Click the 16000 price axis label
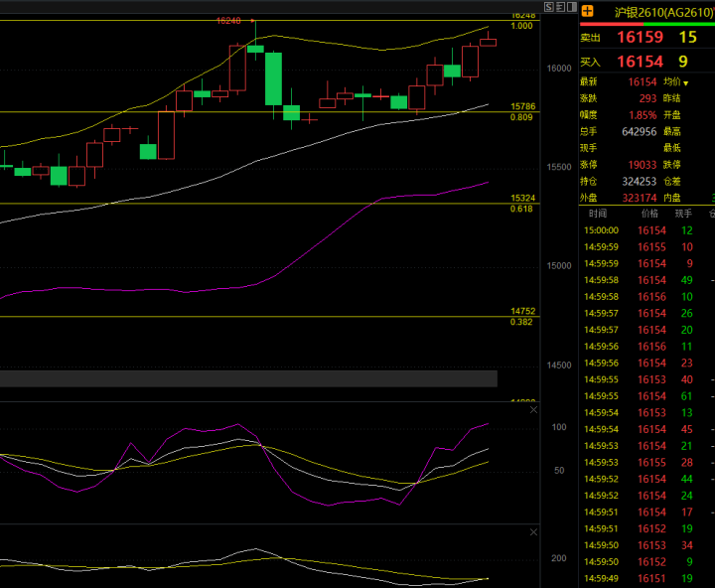715x588 pixels. coord(559,69)
